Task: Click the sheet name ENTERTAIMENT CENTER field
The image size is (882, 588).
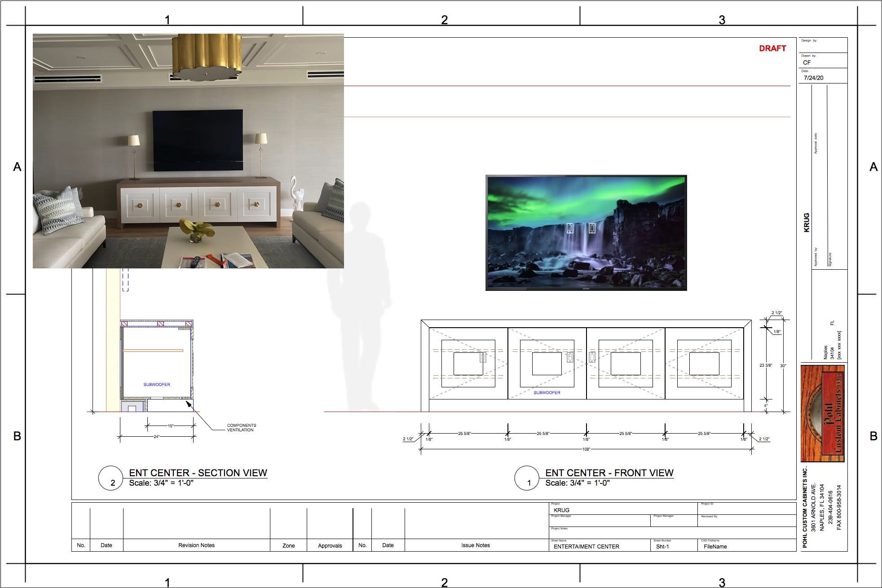Action: (586, 546)
